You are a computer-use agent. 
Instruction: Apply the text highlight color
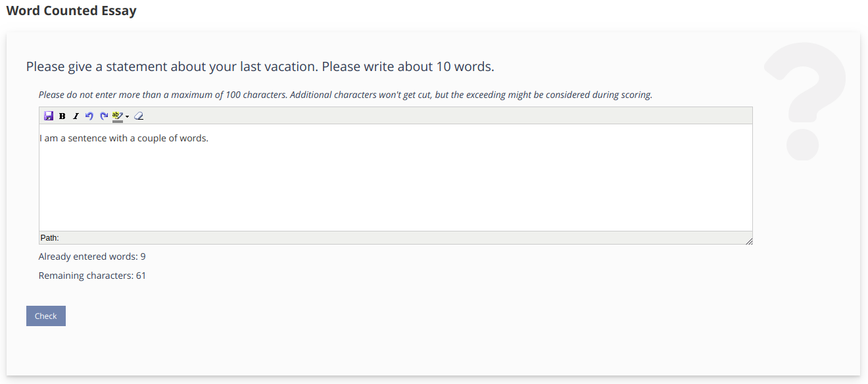coord(118,115)
